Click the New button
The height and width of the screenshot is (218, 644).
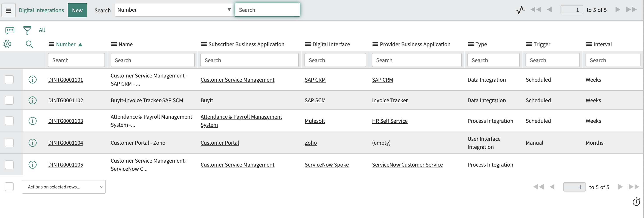(77, 10)
